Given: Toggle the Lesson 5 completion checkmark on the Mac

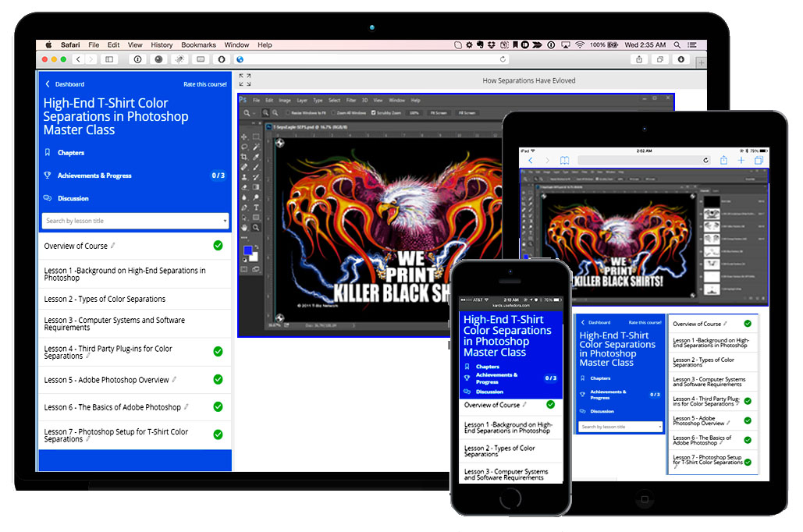Looking at the screenshot, I should click(219, 379).
